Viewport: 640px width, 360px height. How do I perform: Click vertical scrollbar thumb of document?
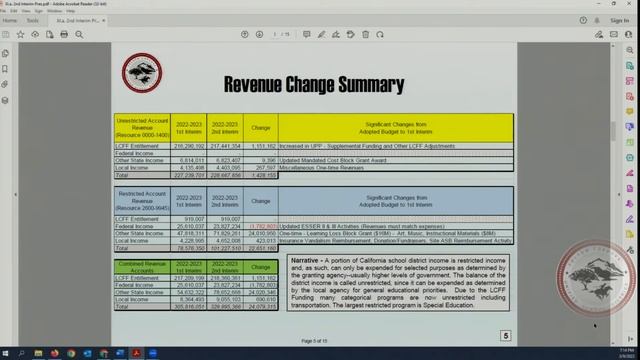(613, 131)
